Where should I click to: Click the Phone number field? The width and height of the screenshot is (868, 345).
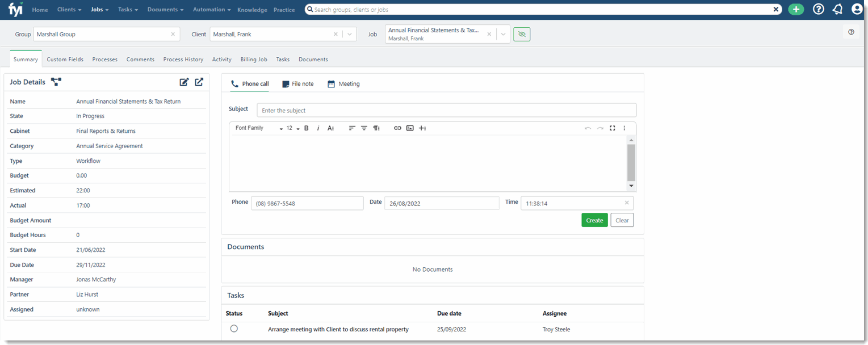coord(307,203)
